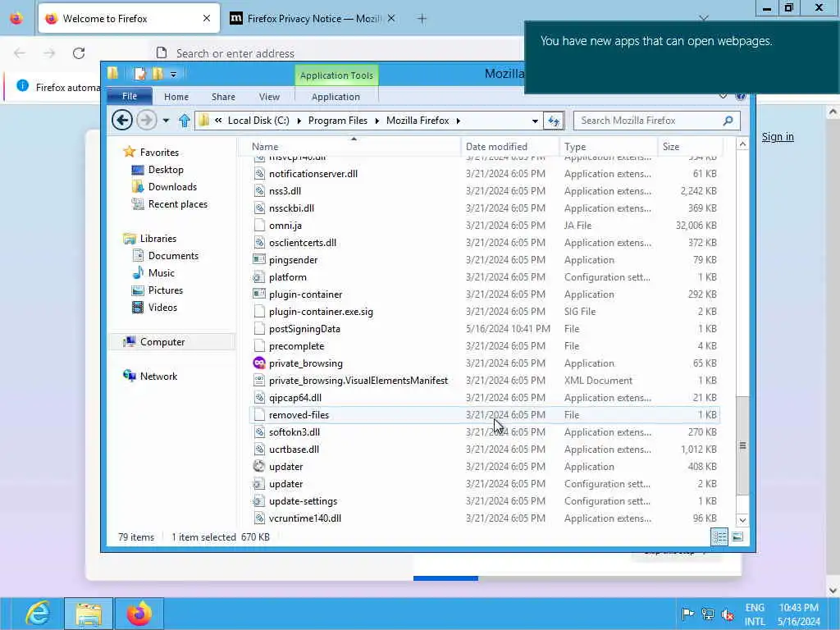Switch to the View ribbon tab

tap(269, 97)
